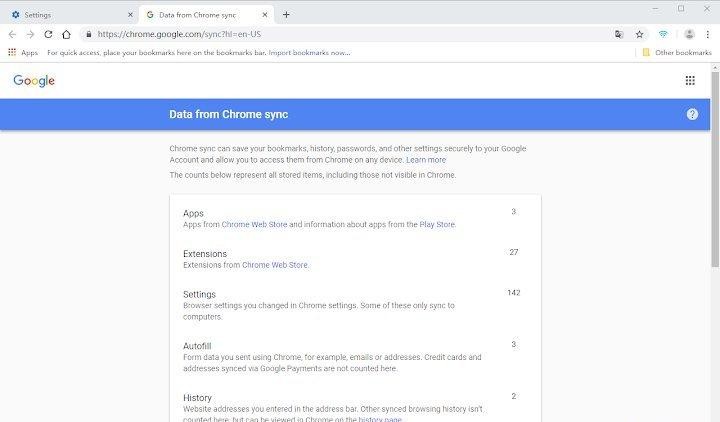Open the Google apps grid

(690, 81)
